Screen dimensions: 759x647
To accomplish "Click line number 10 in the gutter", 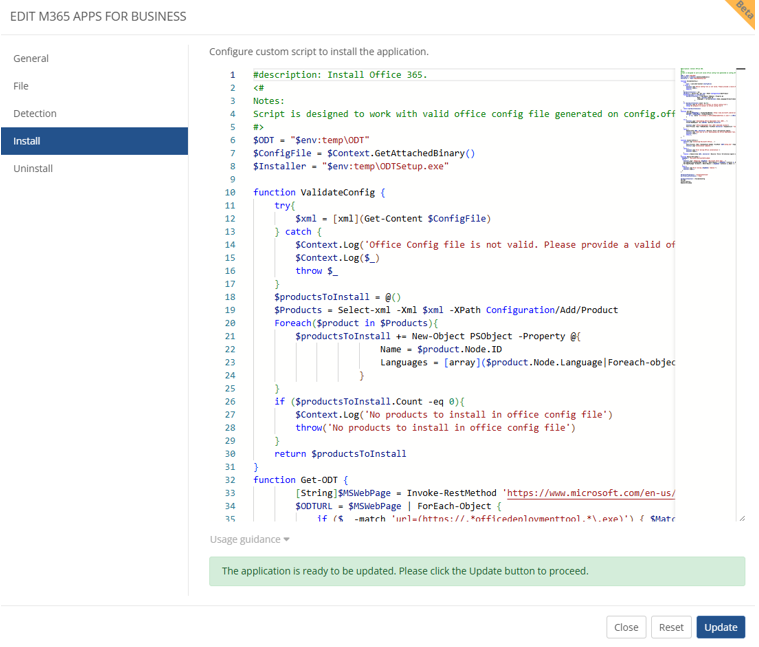I will (230, 192).
